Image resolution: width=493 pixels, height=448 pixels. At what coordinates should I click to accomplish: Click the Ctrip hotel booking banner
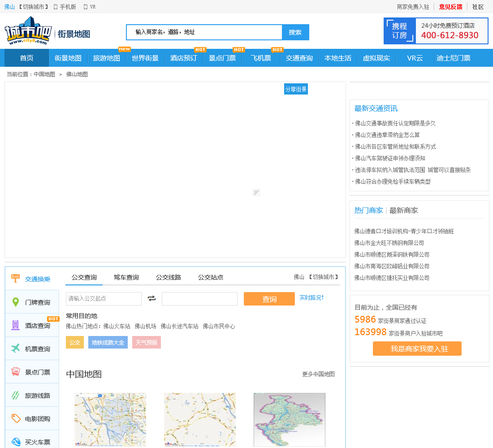pyautogui.click(x=436, y=31)
